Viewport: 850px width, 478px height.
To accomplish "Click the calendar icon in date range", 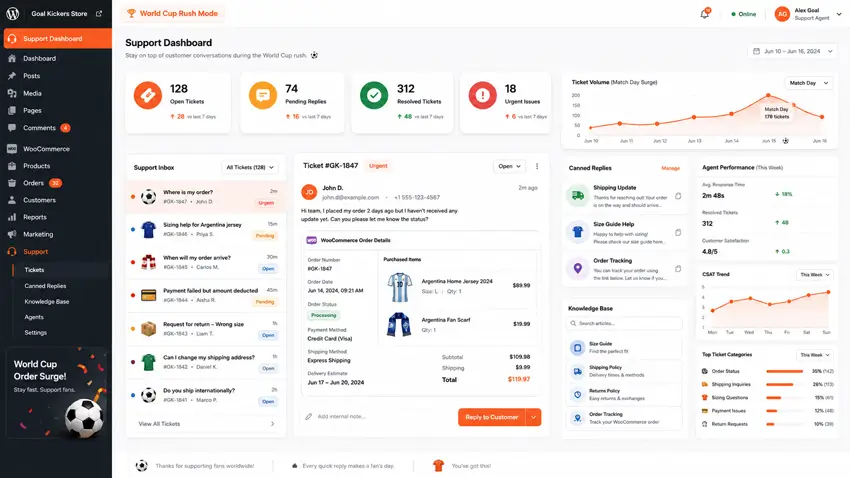I will coord(756,51).
